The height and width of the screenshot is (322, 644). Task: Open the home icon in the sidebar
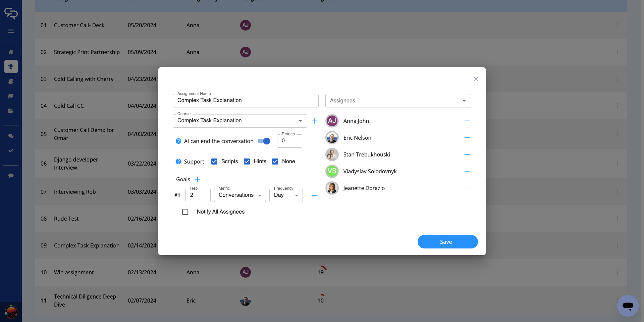coord(11,52)
